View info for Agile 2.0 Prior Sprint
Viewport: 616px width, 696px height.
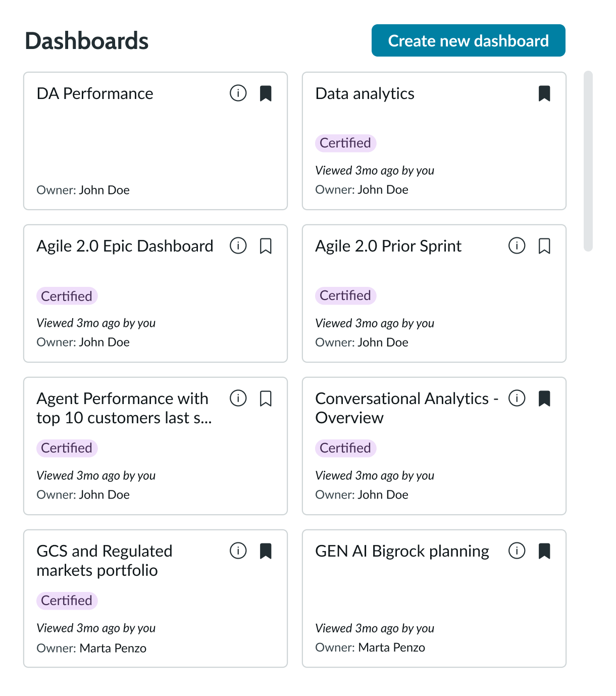click(517, 246)
